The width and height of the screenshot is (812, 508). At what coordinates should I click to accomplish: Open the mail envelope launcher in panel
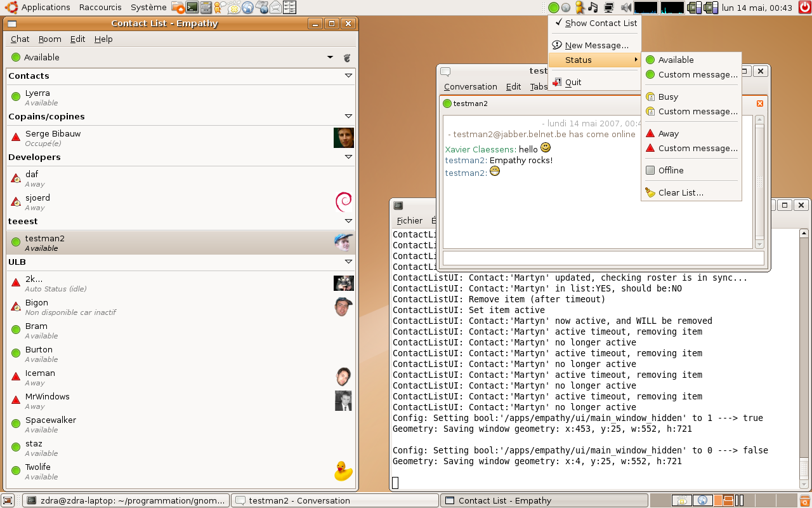[275, 8]
